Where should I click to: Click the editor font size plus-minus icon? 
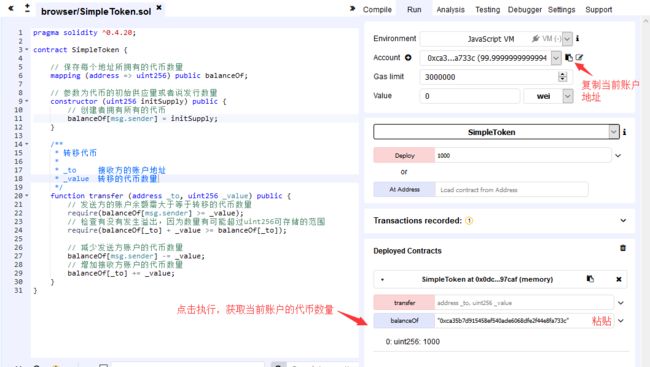click(x=27, y=8)
